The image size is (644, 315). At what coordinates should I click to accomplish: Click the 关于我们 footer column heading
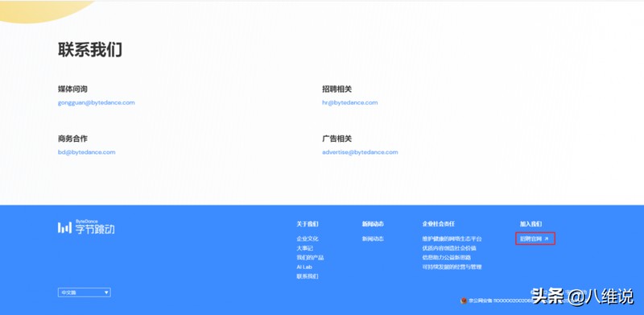tap(308, 224)
